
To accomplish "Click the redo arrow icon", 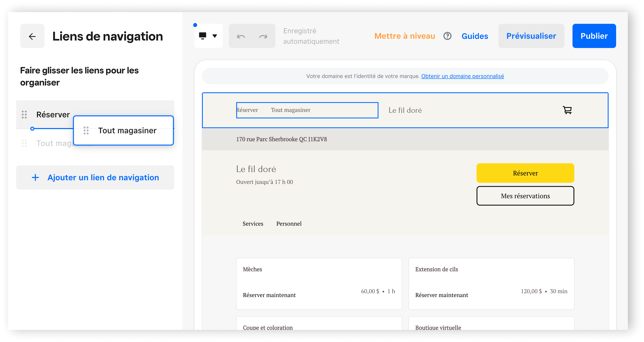I will 263,36.
